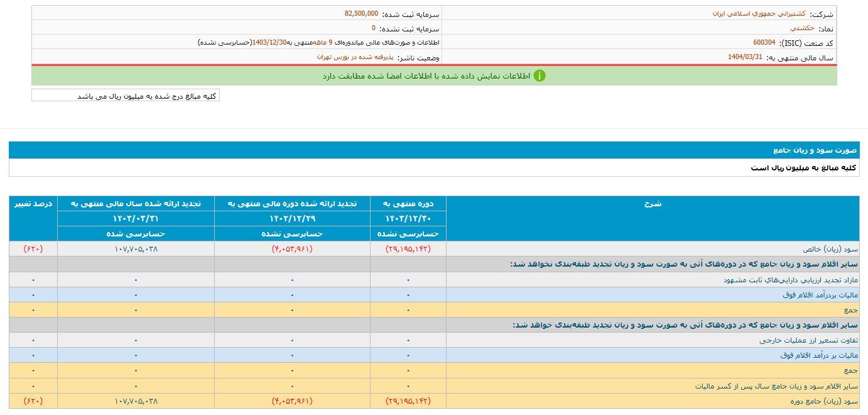
Task: Select the ISIC industry code 600304
Action: point(764,43)
